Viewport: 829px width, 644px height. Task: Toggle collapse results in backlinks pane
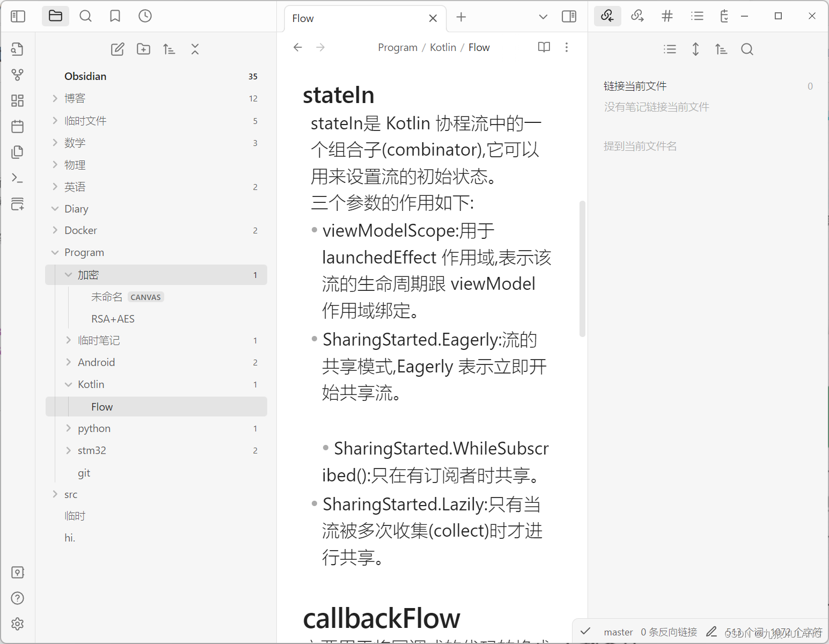pos(670,49)
